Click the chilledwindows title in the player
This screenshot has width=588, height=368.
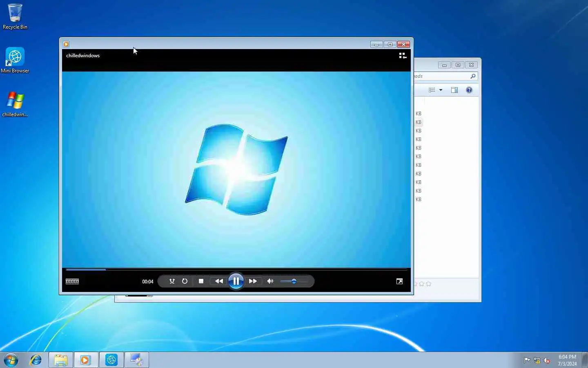83,56
